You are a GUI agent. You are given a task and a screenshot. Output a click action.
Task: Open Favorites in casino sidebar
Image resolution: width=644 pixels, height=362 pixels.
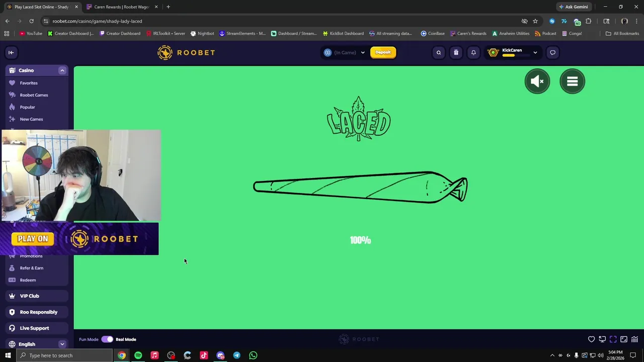(x=29, y=83)
